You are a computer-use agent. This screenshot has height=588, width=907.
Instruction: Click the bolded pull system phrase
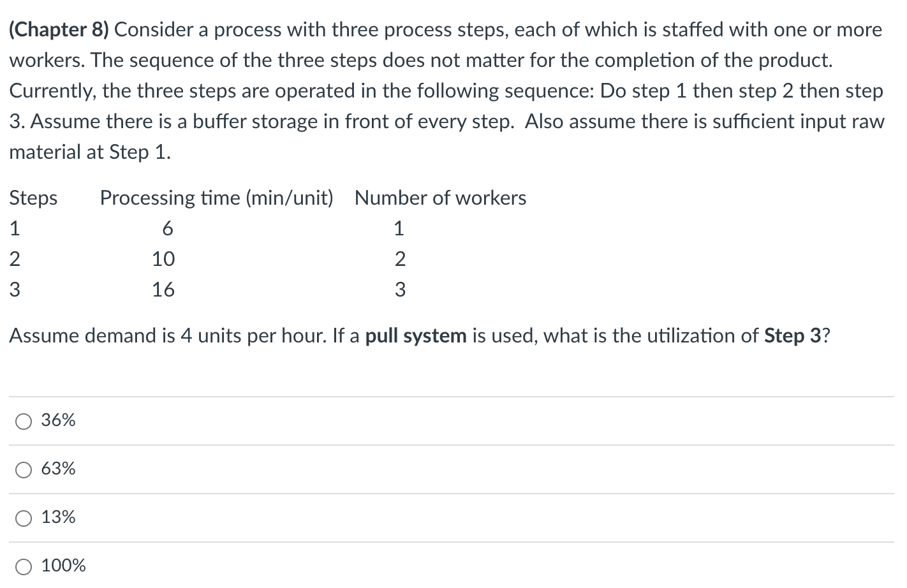coord(416,335)
